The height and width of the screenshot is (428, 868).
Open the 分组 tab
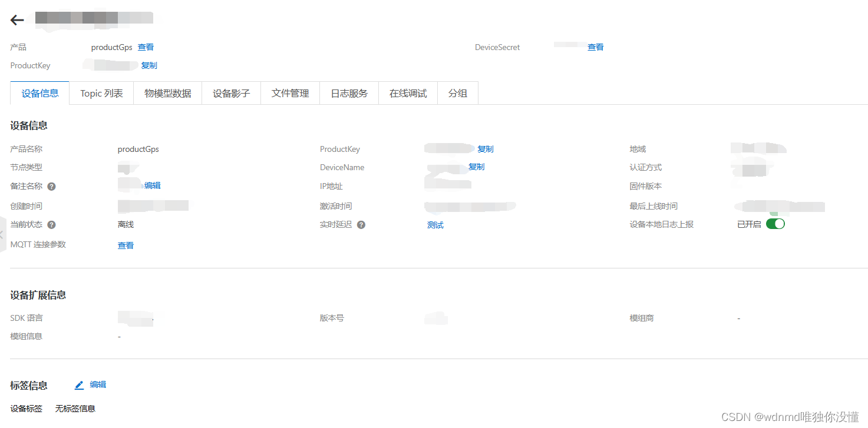pyautogui.click(x=458, y=92)
